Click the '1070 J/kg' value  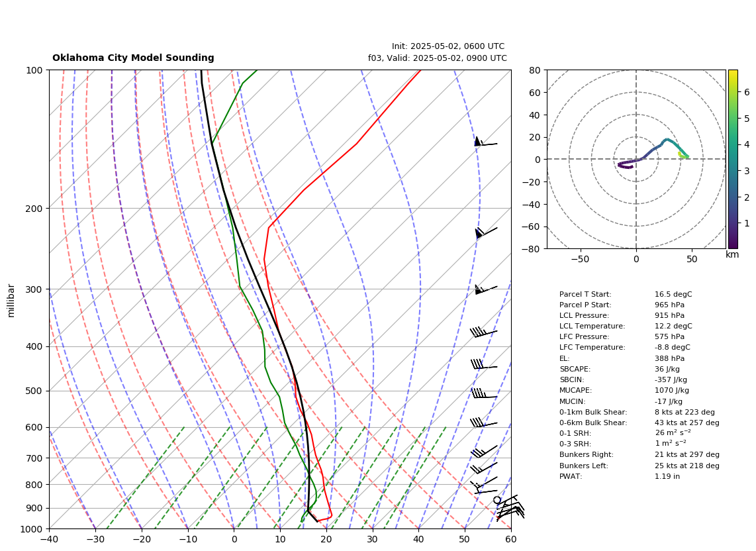click(672, 390)
